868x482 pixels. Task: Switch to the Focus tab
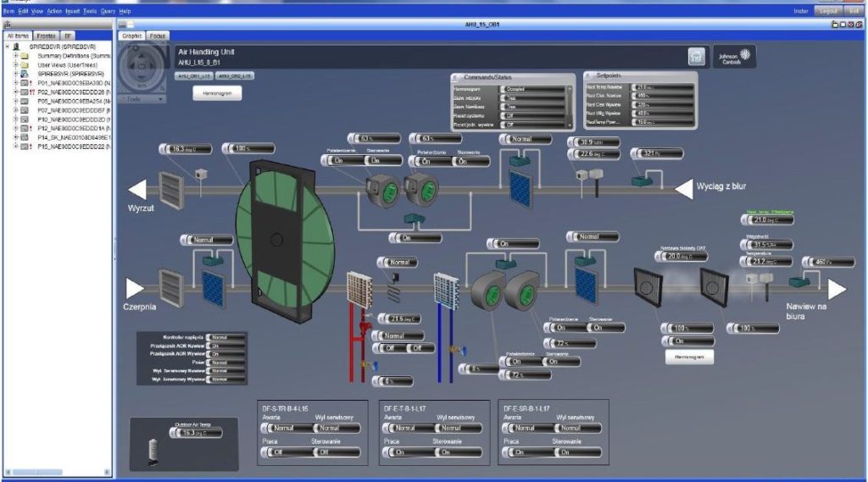[x=159, y=36]
